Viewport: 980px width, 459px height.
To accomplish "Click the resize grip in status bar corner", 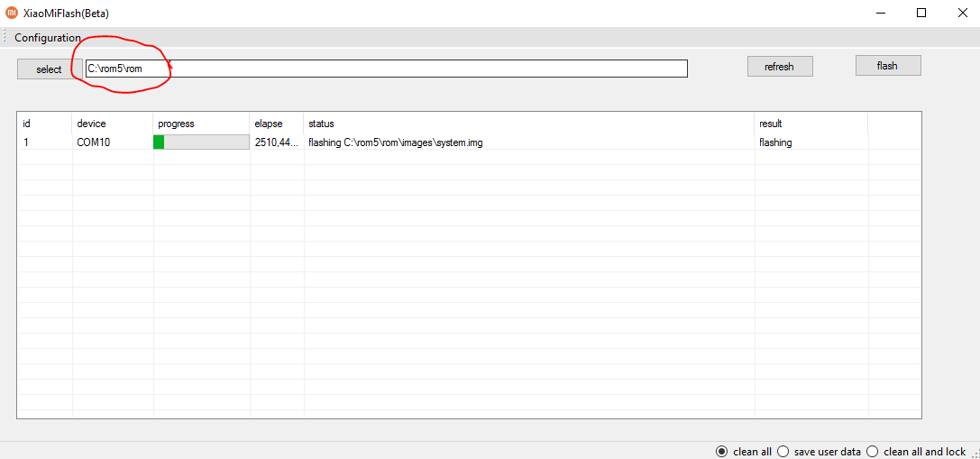I will 975,454.
